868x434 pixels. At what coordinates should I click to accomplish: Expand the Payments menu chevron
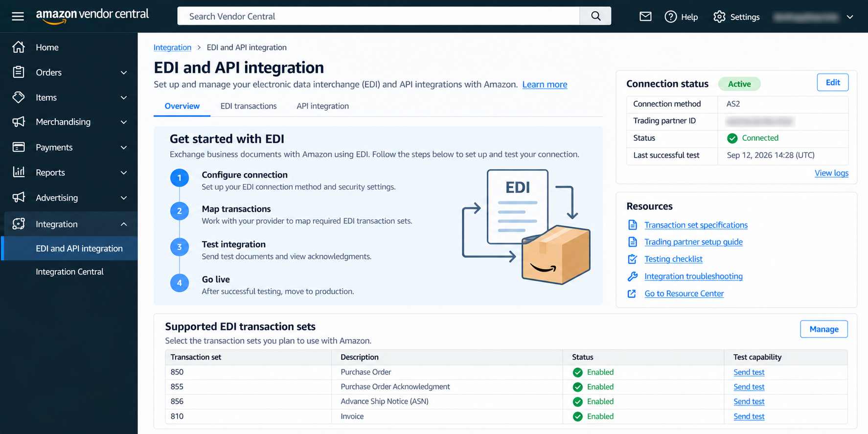click(x=124, y=147)
